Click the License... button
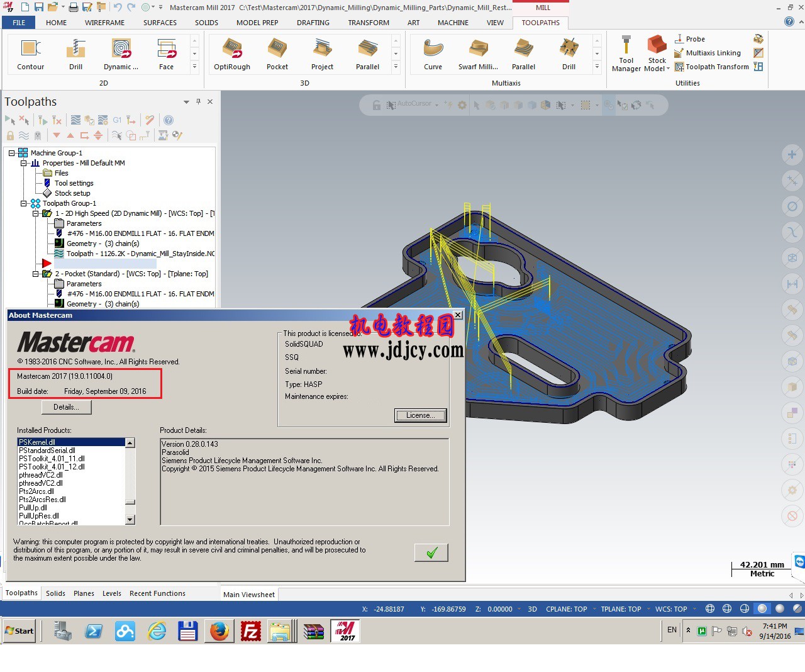Screen dimensions: 805x672 click(421, 415)
